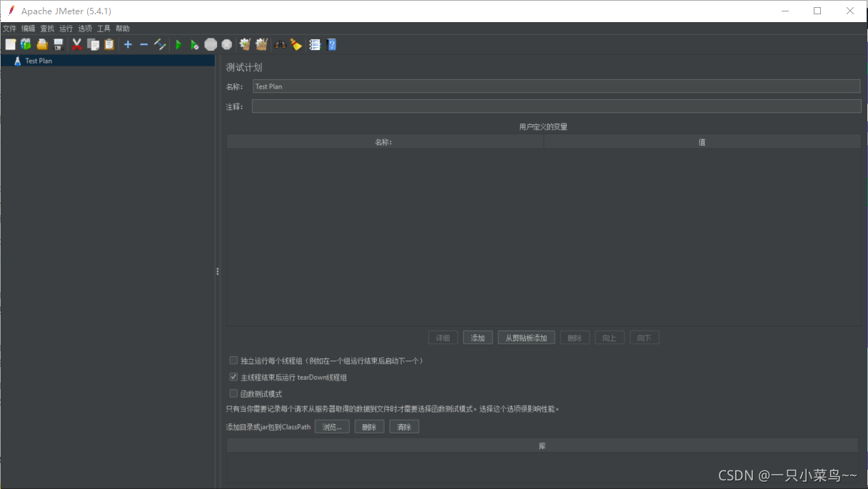
Task: Enable 独立运行每个线程组 checkbox
Action: [x=233, y=361]
